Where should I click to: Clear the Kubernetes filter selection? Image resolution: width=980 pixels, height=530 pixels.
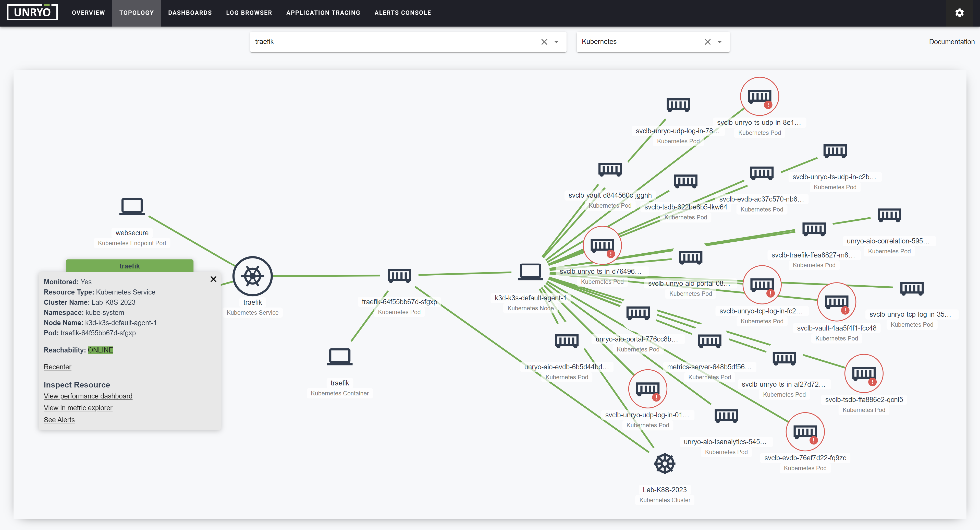click(707, 42)
